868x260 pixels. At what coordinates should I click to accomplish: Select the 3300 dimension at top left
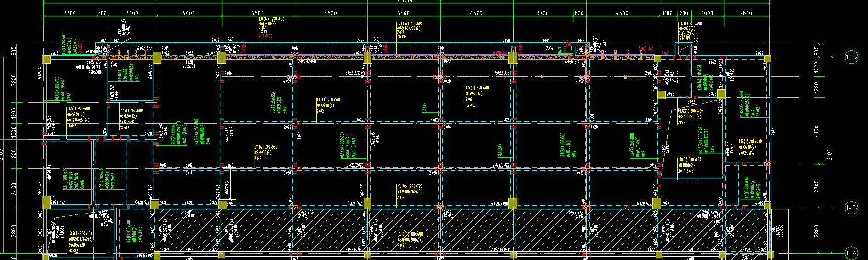(69, 13)
